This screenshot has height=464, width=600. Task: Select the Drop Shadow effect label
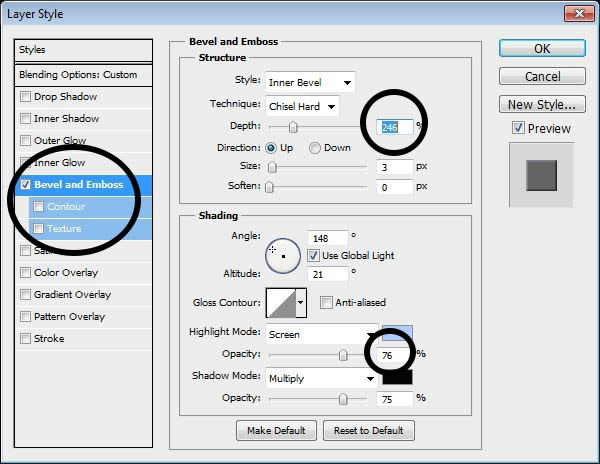point(65,96)
